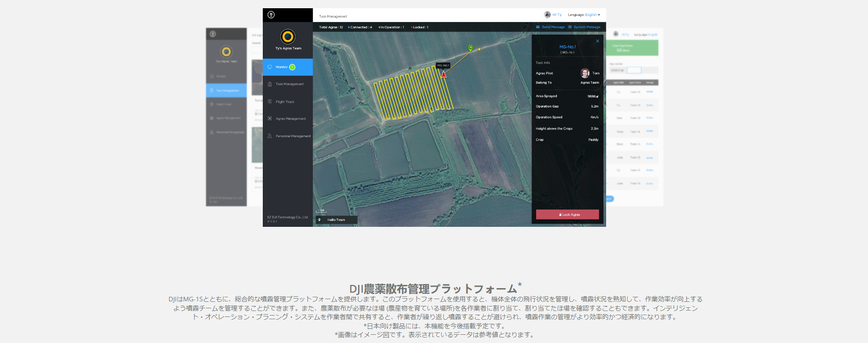Click the Operation Gap 5.2m value
This screenshot has width=868, height=343.
pyautogui.click(x=595, y=106)
